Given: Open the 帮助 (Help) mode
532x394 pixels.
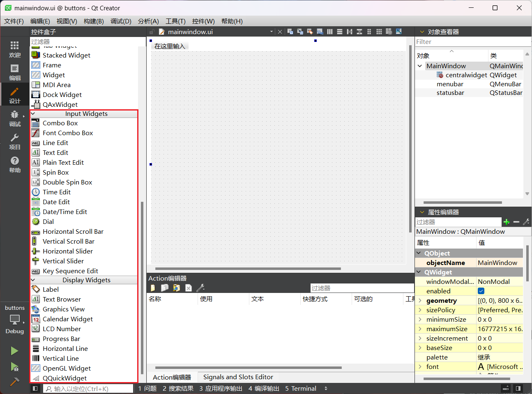Looking at the screenshot, I should (14, 164).
